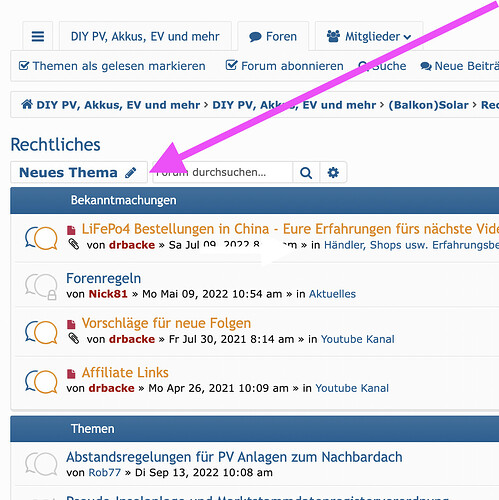Click the magnifier search button

pyautogui.click(x=306, y=173)
